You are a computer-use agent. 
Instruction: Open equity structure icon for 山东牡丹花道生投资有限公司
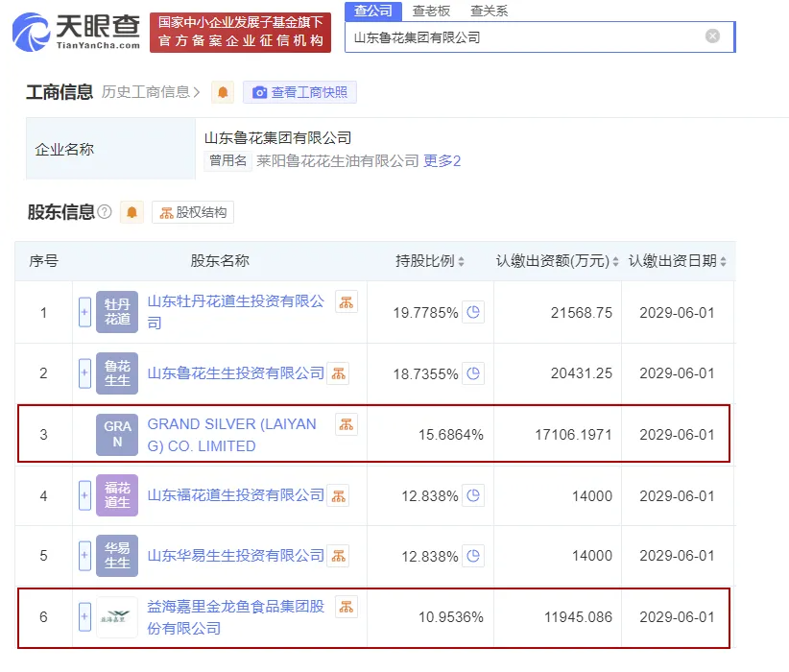346,302
